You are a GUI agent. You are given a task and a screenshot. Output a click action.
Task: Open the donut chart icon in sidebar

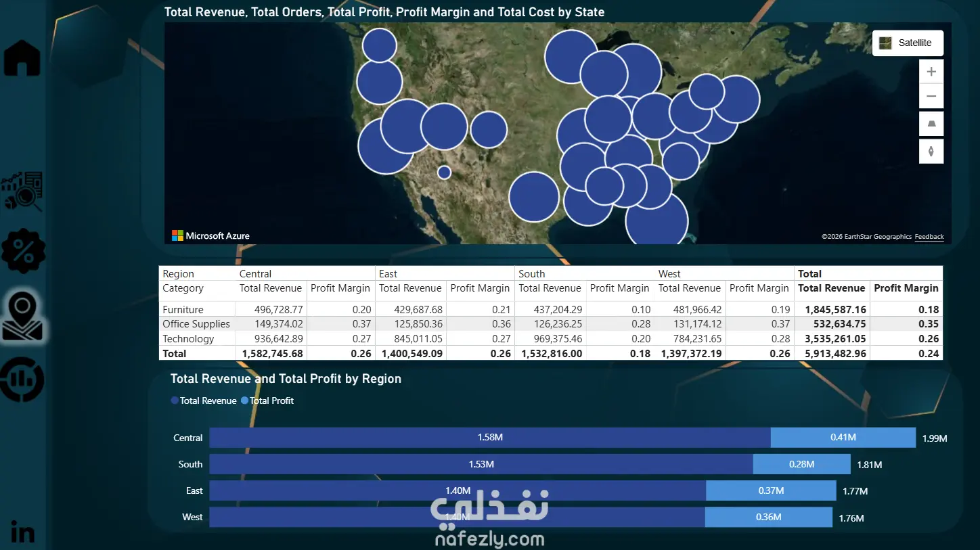point(22,379)
